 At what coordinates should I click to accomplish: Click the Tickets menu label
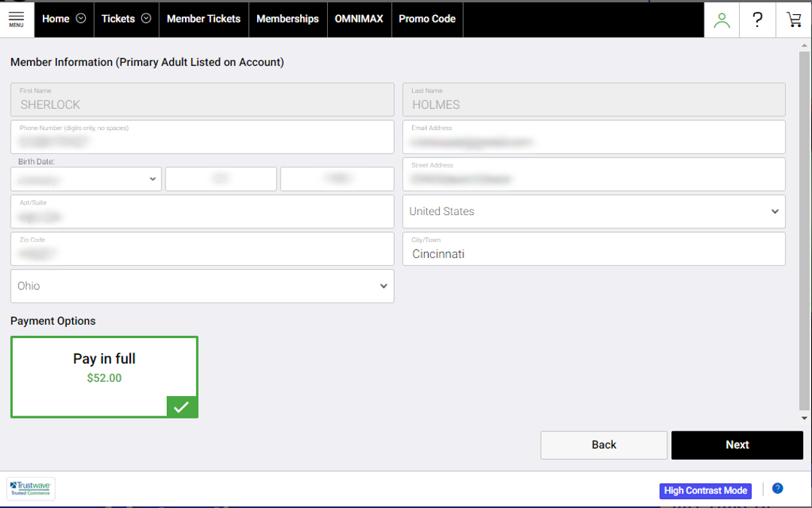pyautogui.click(x=118, y=19)
